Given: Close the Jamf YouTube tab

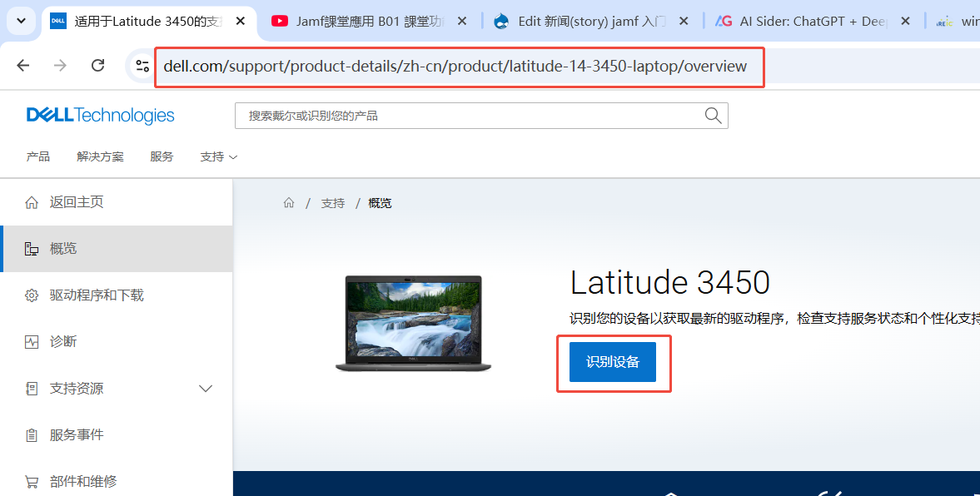Looking at the screenshot, I should pos(462,22).
